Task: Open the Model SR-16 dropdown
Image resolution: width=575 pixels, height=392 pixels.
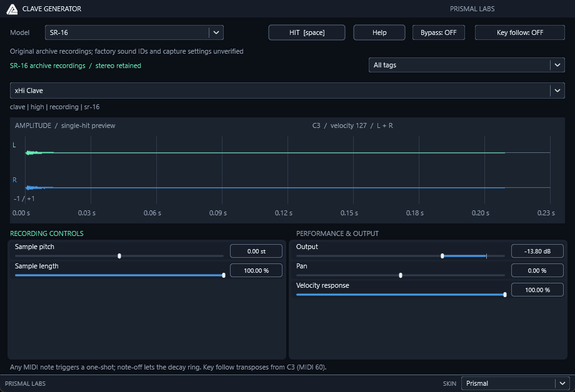Action: (x=134, y=32)
